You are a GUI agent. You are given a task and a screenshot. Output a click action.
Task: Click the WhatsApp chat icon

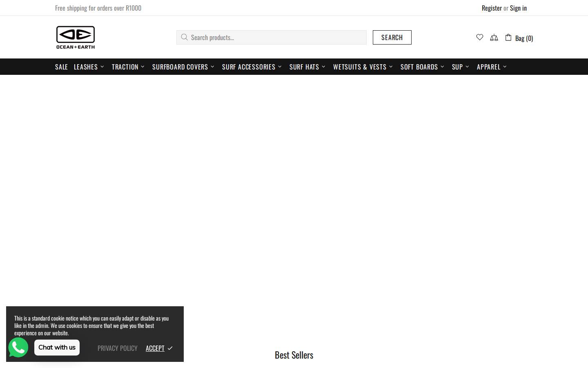coord(18,348)
